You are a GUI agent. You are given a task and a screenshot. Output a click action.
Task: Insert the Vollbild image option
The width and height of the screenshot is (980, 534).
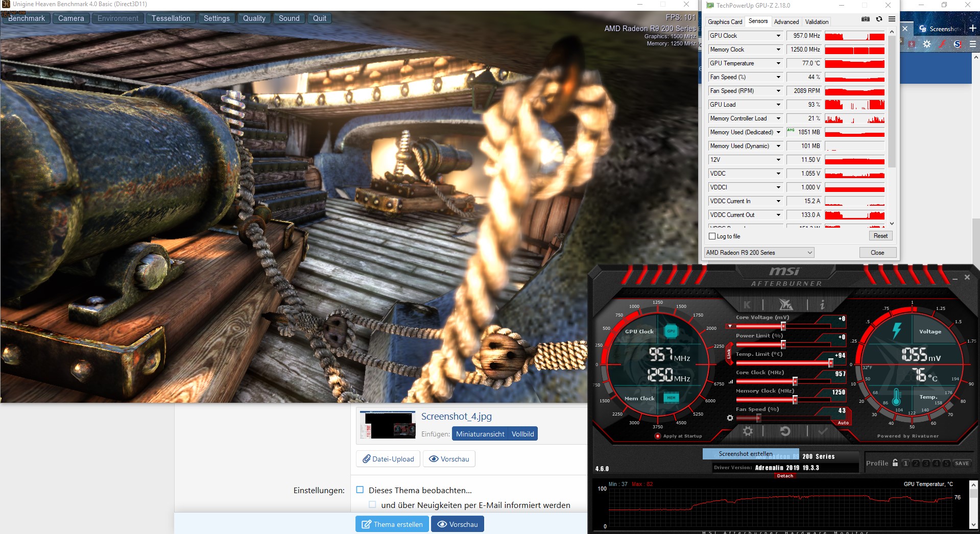[x=523, y=434]
